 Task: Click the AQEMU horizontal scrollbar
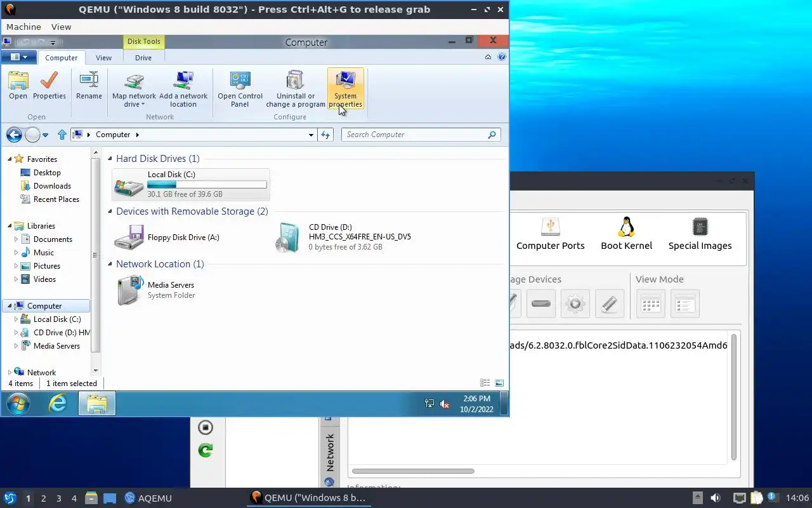tap(413, 471)
